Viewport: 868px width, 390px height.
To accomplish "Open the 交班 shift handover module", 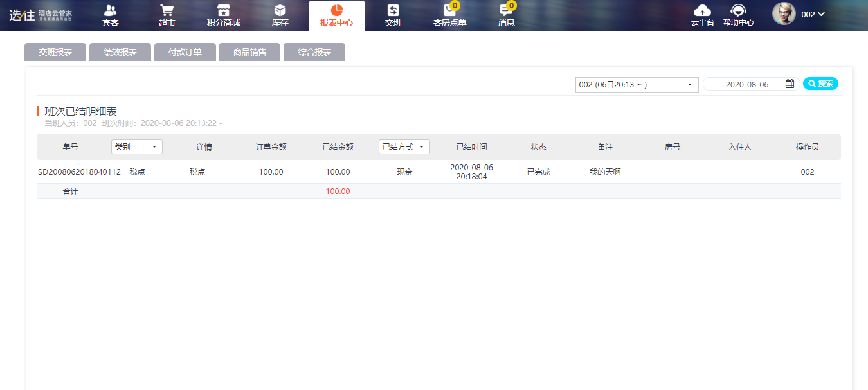I will pos(393,16).
